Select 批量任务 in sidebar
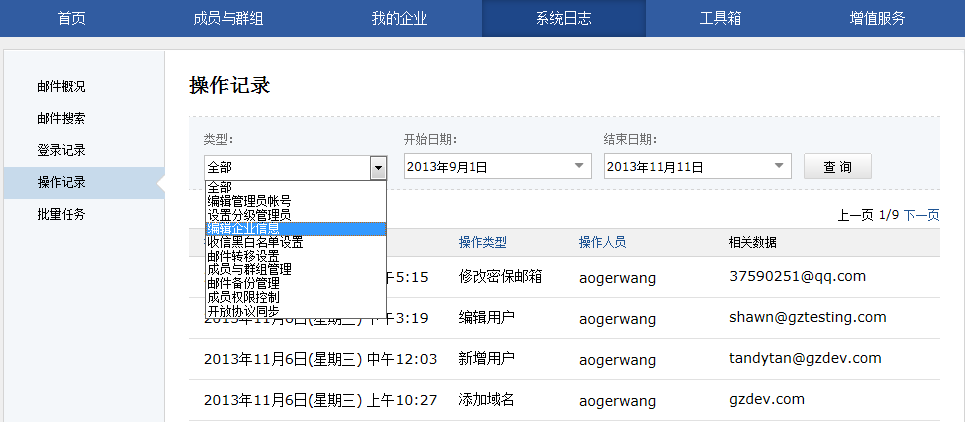 pos(62,215)
